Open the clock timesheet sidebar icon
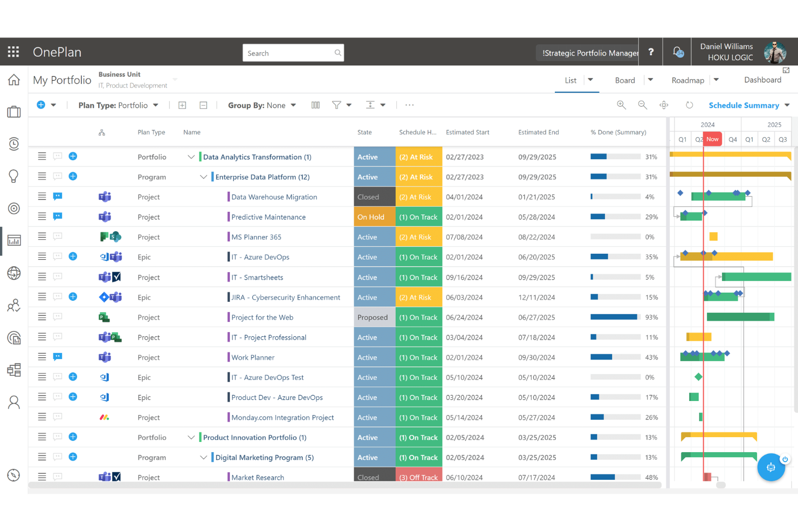Image resolution: width=798 pixels, height=532 pixels. click(14, 144)
